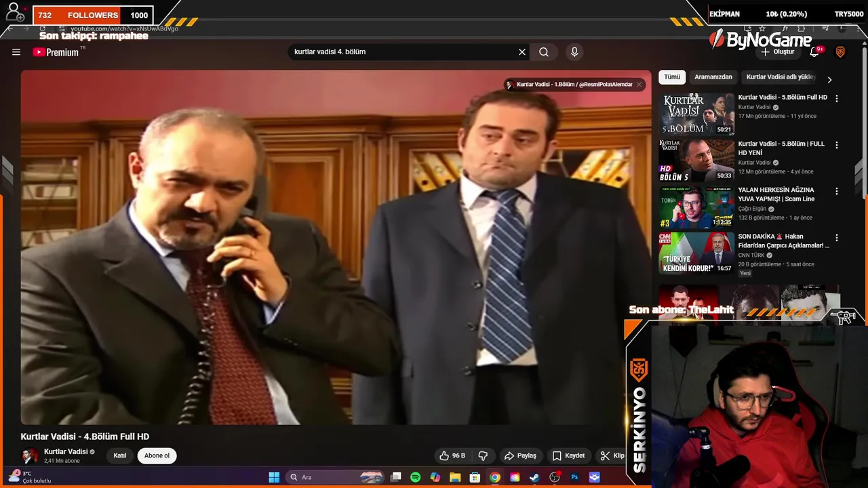
Task: Open the 'BÖLÜM 5' HD video thumbnail
Action: coord(696,161)
